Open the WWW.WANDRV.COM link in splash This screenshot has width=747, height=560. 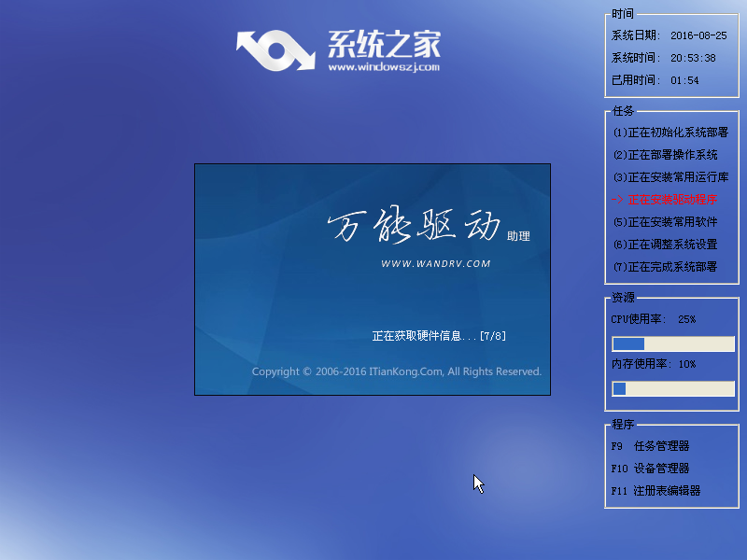point(435,264)
